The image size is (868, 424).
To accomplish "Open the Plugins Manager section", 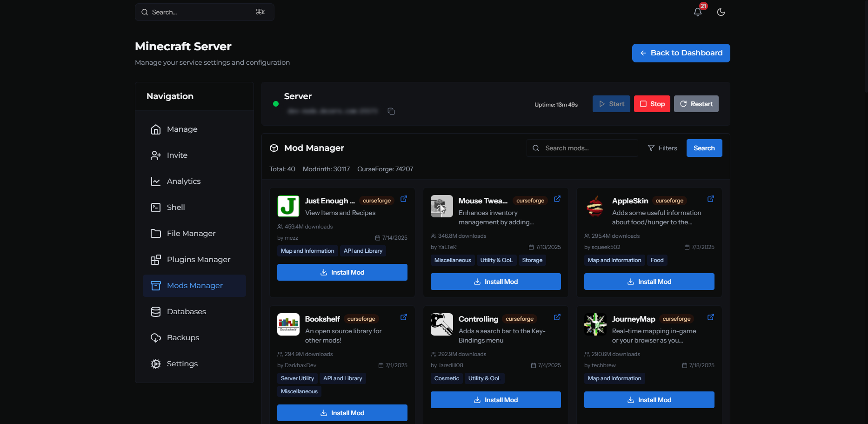I will [194, 260].
